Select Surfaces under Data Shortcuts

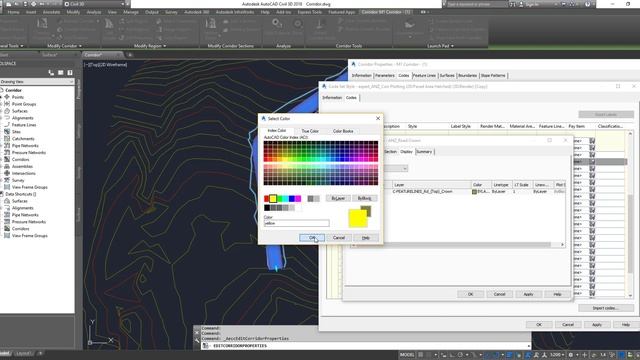tap(19, 201)
